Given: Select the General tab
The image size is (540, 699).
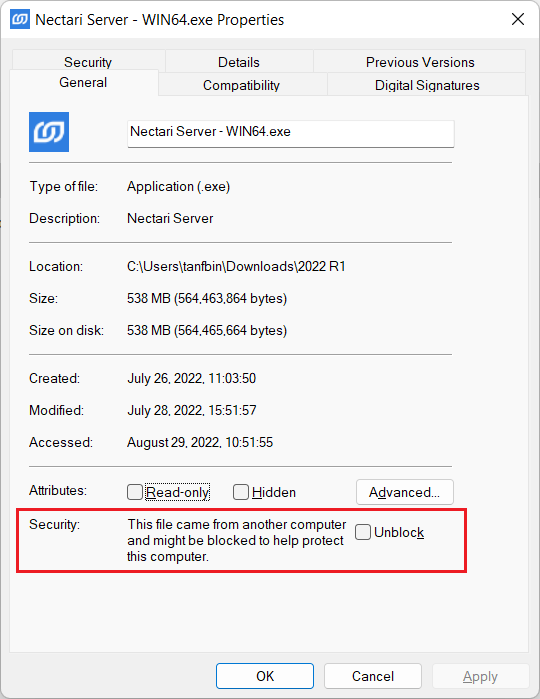Looking at the screenshot, I should (83, 82).
